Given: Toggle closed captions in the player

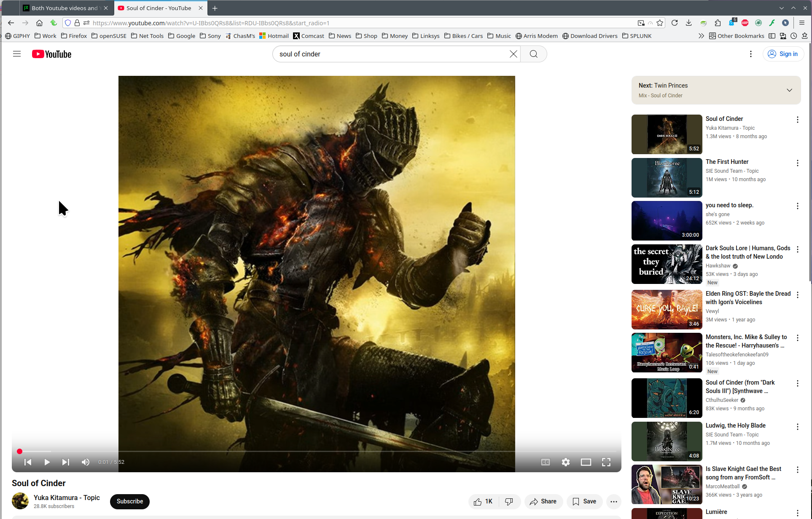Looking at the screenshot, I should [545, 462].
